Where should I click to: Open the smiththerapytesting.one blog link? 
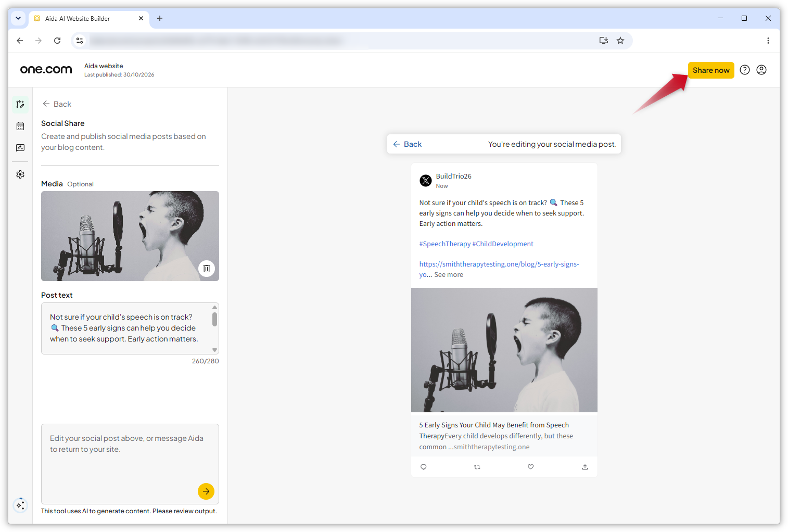click(x=499, y=269)
